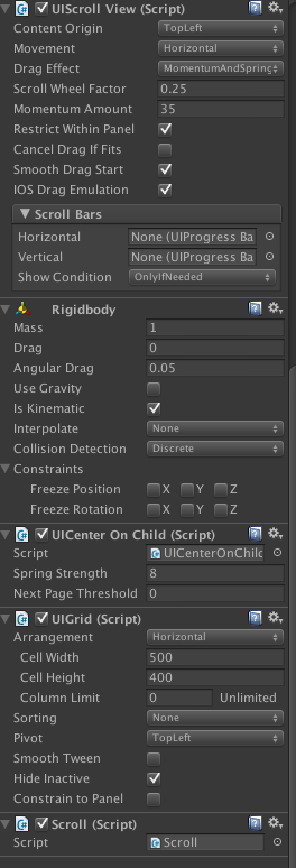Open gear settings menu for Rigidbody
This screenshot has height=868, width=296.
click(275, 308)
